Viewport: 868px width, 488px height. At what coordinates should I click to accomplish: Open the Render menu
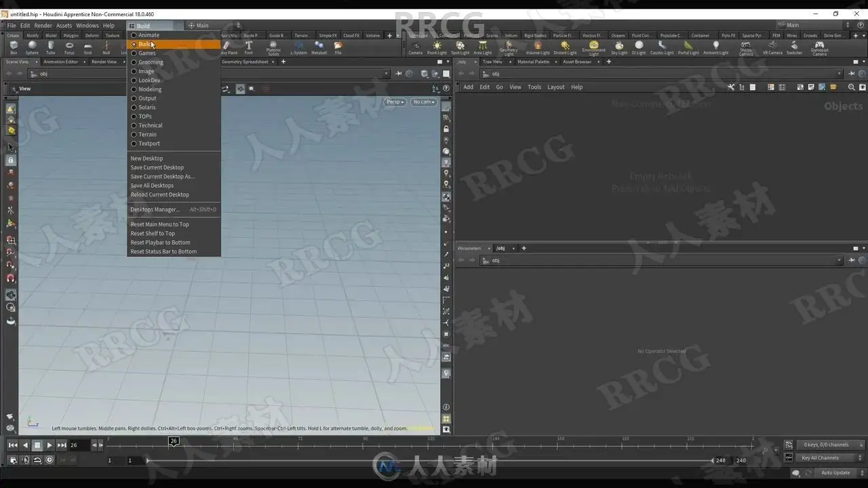43,26
